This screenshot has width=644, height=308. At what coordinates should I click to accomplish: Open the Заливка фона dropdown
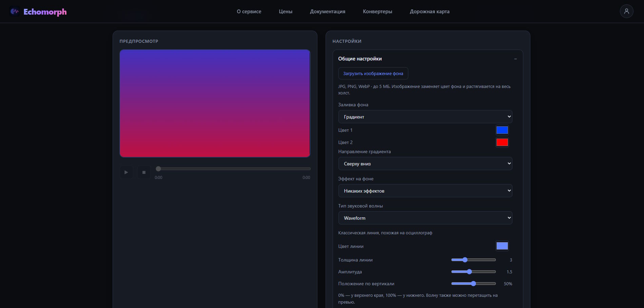(425, 117)
